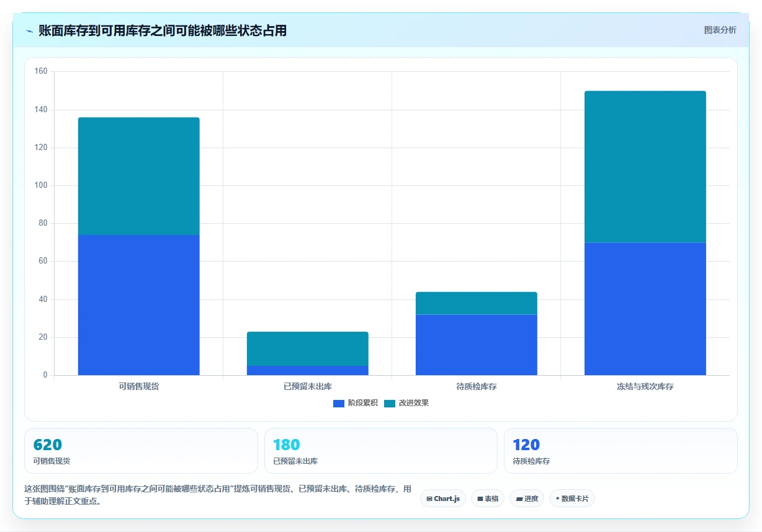
Task: Click the blue segment of the 冻结与残次库存 bar
Action: coord(645,309)
